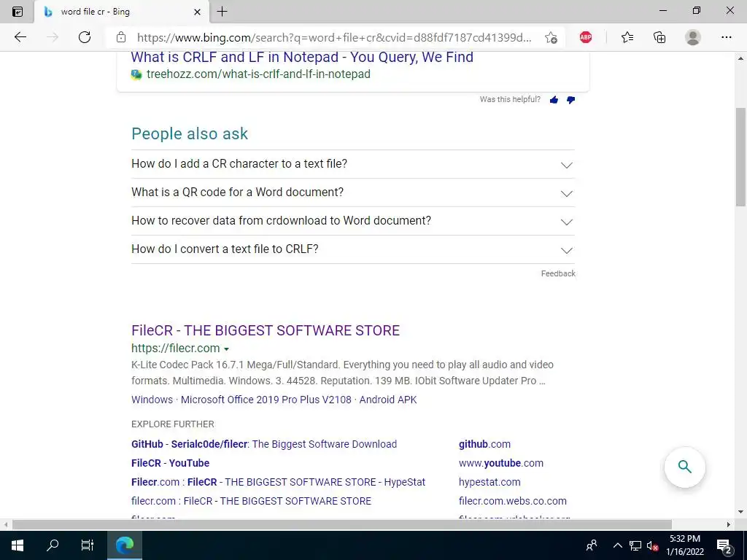Open 'GitHub - Serialc0de/filecr' link
The image size is (747, 560).
click(x=264, y=444)
